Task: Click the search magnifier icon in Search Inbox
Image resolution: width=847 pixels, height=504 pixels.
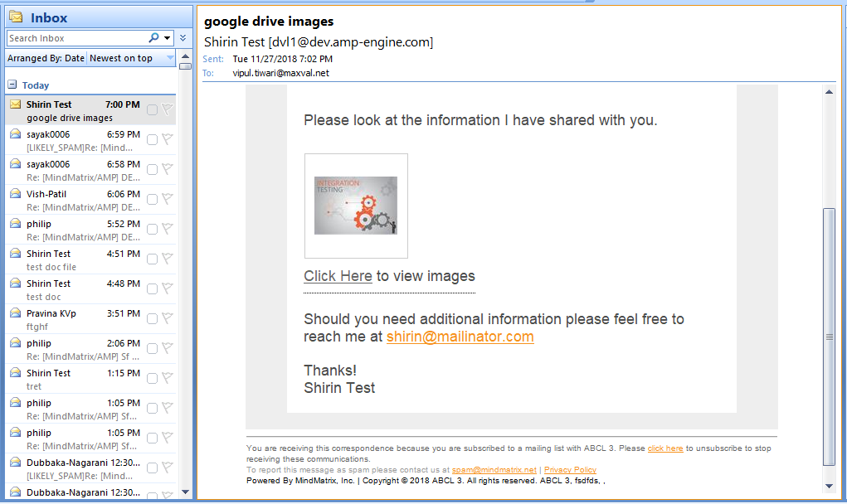Action: 153,38
